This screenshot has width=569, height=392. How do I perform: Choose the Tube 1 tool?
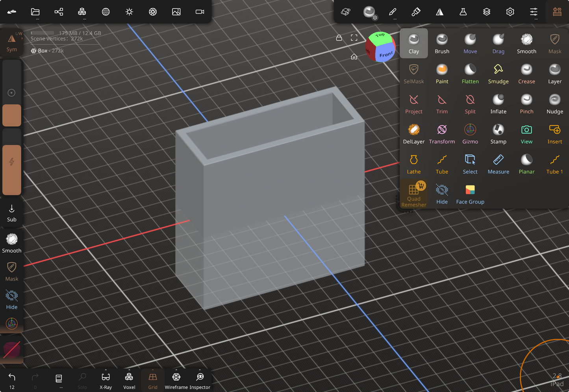[x=555, y=164]
